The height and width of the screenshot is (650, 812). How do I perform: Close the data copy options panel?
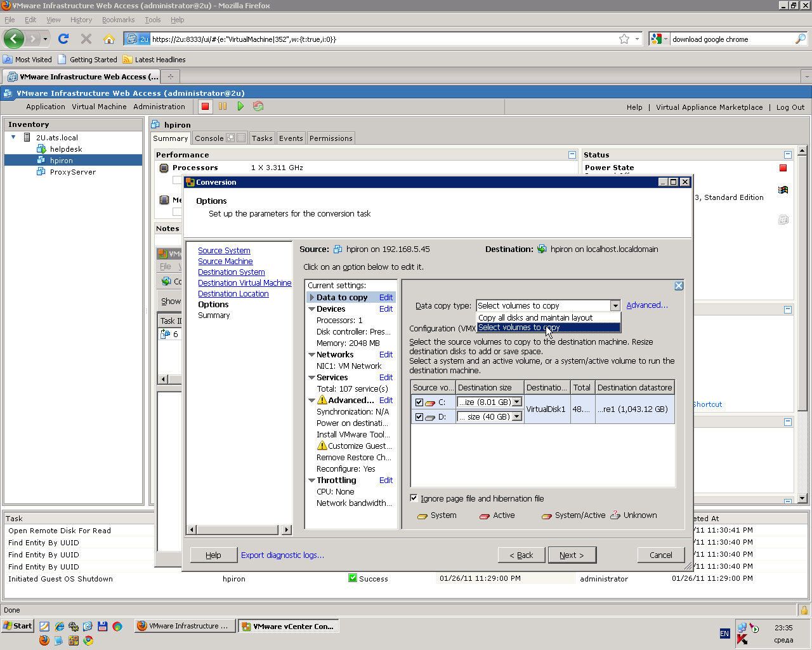(679, 286)
